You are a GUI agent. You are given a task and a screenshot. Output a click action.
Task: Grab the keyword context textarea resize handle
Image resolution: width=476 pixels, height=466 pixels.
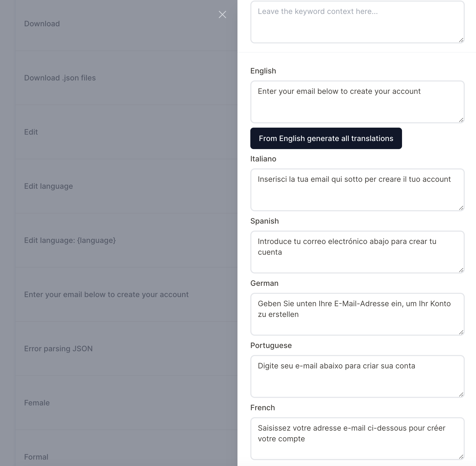point(461,40)
